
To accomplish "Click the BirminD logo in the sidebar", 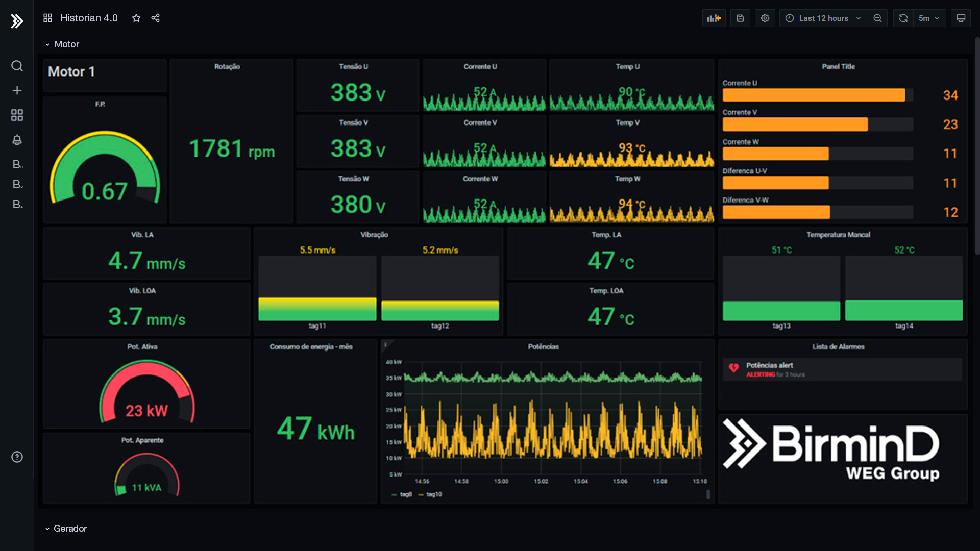I will click(17, 21).
